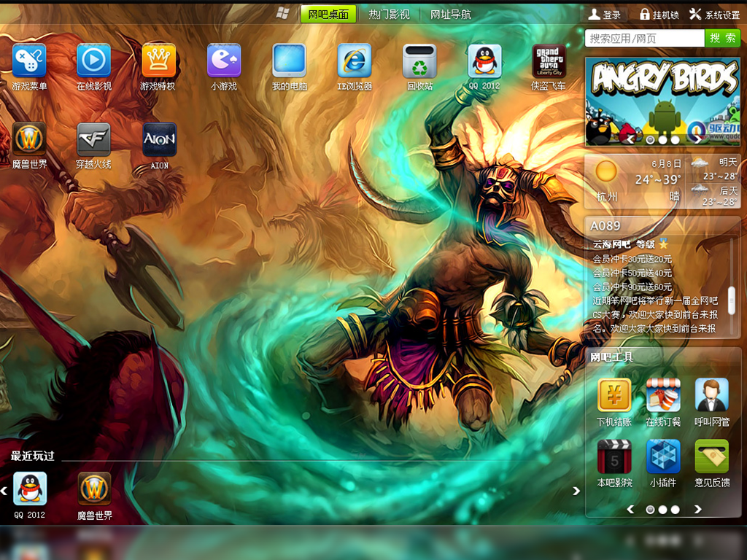
Task: Launch QQ 2012 from the desktop grid
Action: coord(484,61)
